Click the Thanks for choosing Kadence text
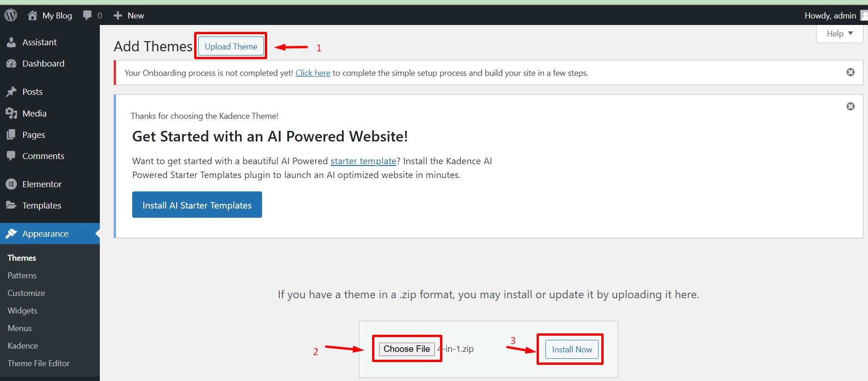Viewport: 868px width, 381px height. [204, 116]
